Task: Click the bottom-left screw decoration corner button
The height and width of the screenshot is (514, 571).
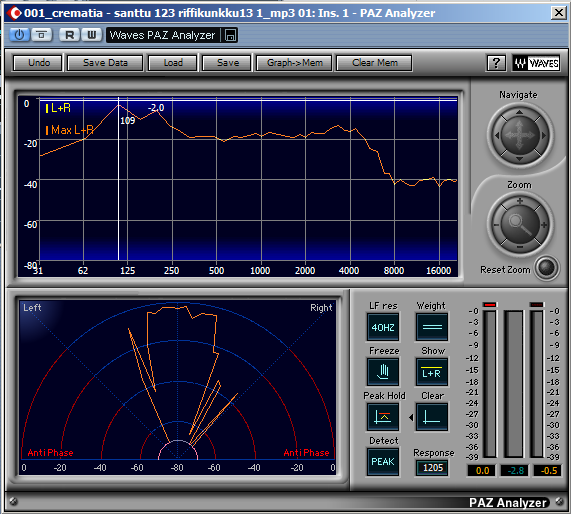Action: (13, 501)
